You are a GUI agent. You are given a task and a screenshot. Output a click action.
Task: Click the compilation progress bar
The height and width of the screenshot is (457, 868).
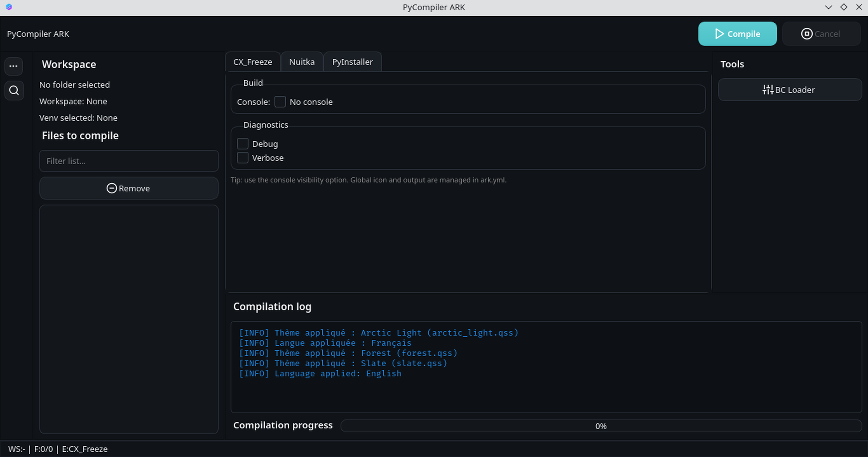point(601,426)
